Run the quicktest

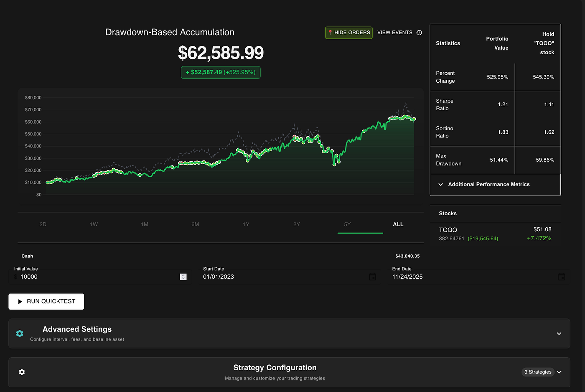pos(46,301)
